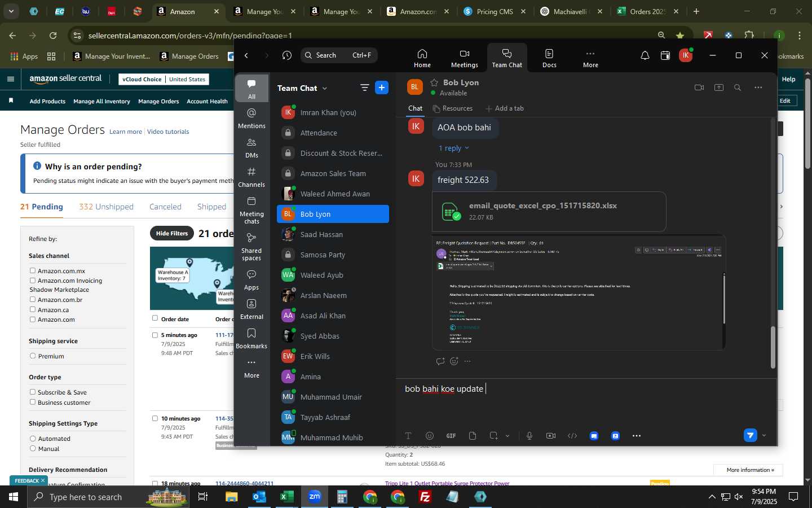Open the calendar icon in Zoom top bar
Image resolution: width=812 pixels, height=508 pixels.
pyautogui.click(x=665, y=55)
